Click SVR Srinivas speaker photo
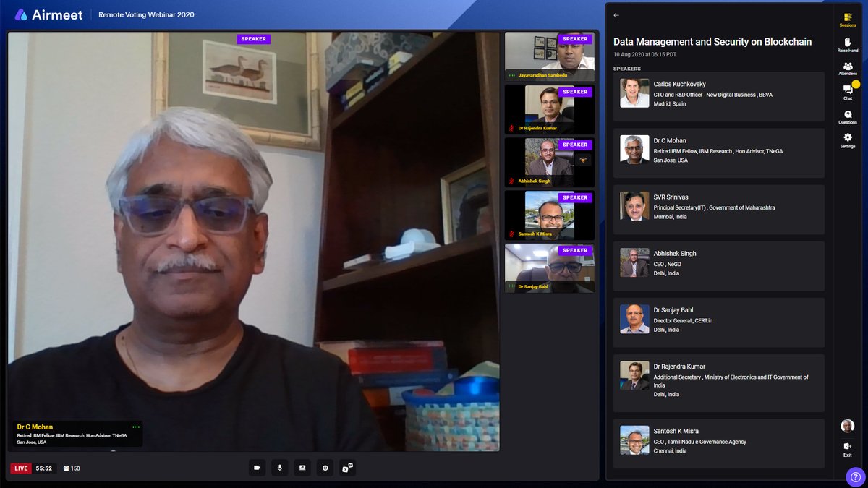The height and width of the screenshot is (488, 868). click(634, 206)
